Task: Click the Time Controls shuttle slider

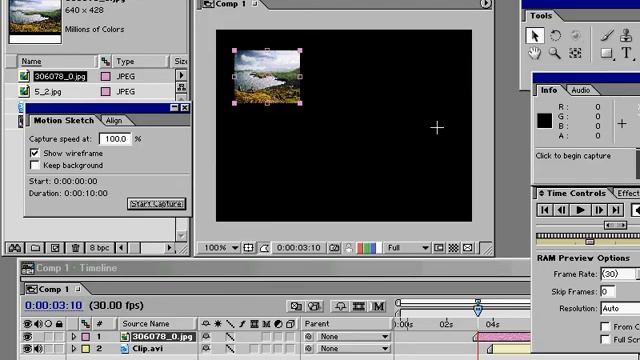Action: tap(616, 225)
